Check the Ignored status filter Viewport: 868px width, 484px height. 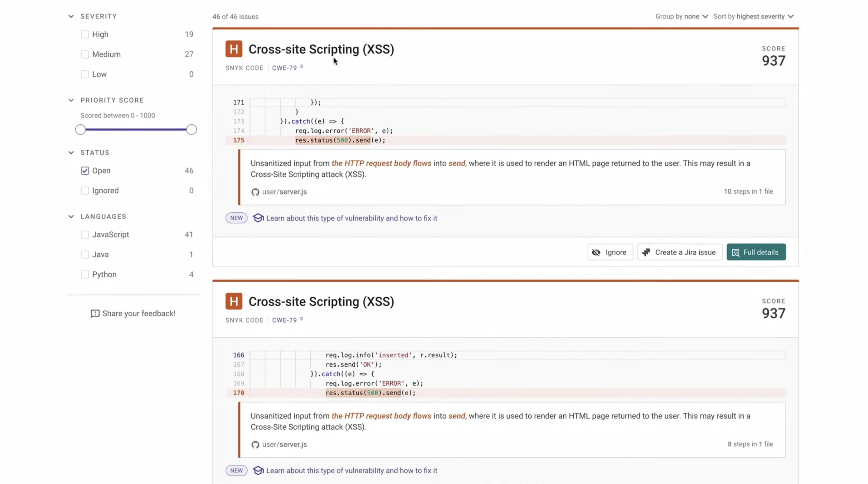pyautogui.click(x=85, y=191)
